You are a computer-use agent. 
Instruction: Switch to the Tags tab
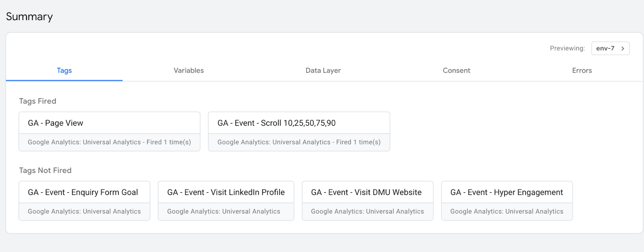[64, 70]
